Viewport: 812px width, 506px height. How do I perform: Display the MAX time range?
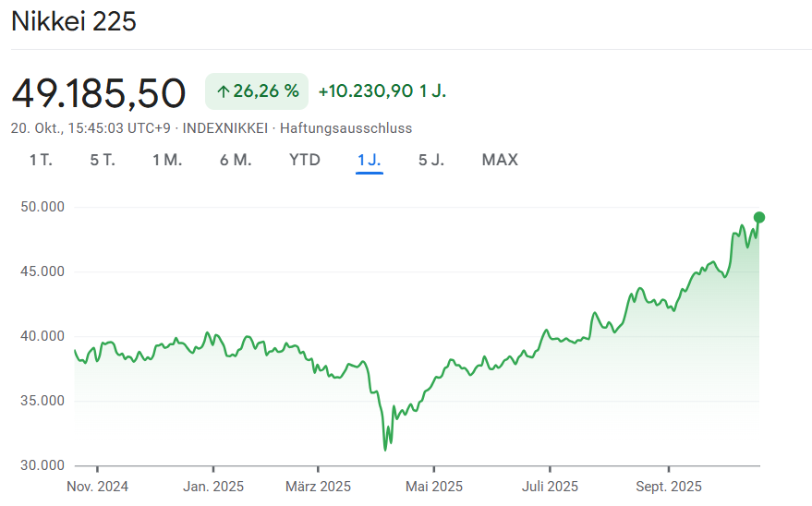(x=500, y=160)
